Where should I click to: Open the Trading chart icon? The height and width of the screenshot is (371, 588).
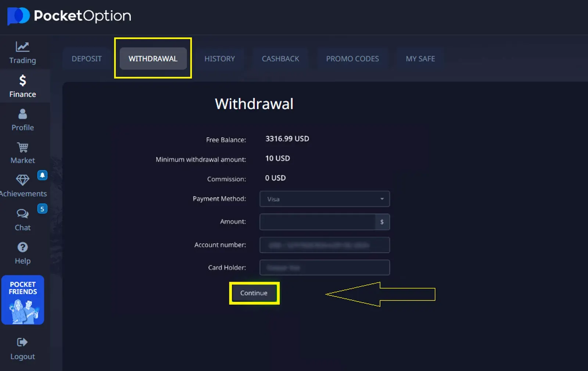coord(22,47)
